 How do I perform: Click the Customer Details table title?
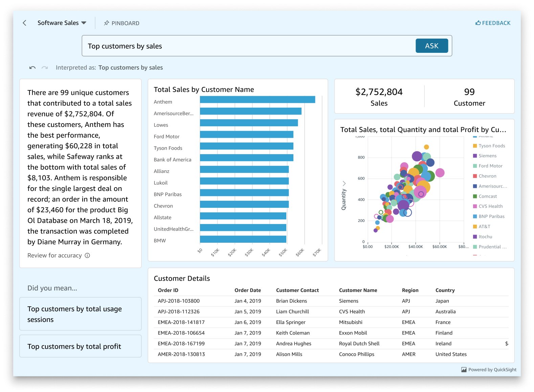pos(182,278)
